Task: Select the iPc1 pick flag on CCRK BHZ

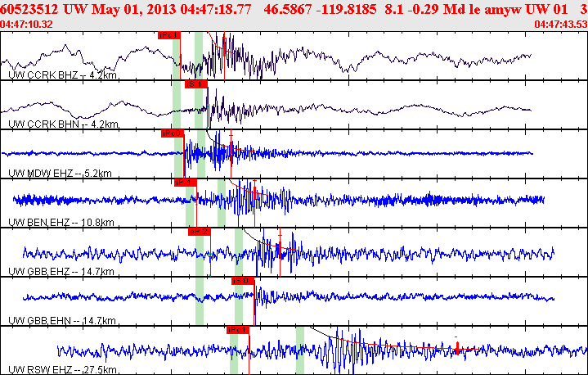Action: 169,35
